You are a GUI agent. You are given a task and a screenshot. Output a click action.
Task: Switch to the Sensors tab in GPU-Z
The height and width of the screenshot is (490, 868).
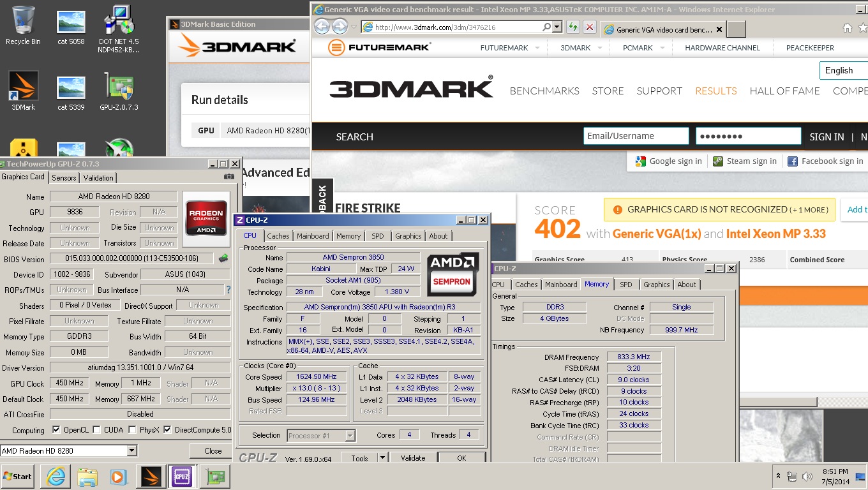pyautogui.click(x=64, y=178)
